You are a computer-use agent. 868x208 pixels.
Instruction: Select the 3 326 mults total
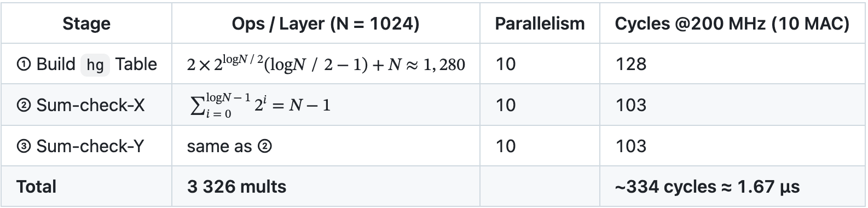237,187
